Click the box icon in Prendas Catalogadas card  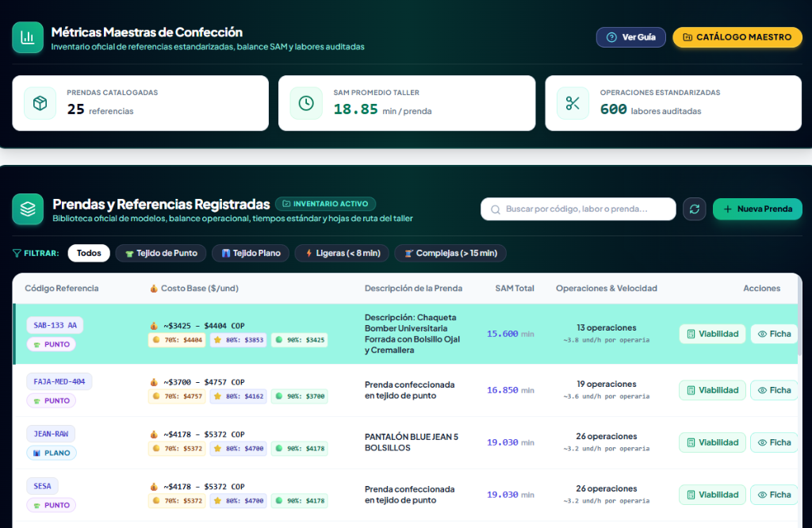point(40,103)
